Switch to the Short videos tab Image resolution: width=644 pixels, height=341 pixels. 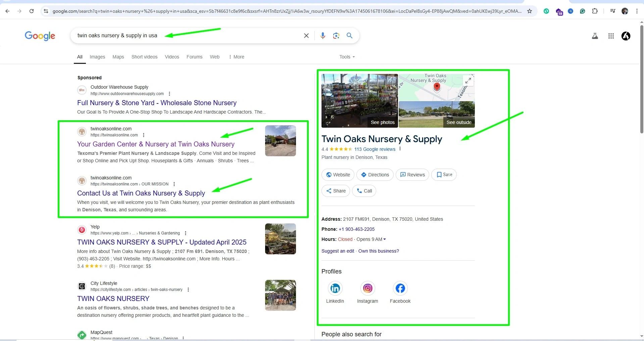[x=144, y=57]
